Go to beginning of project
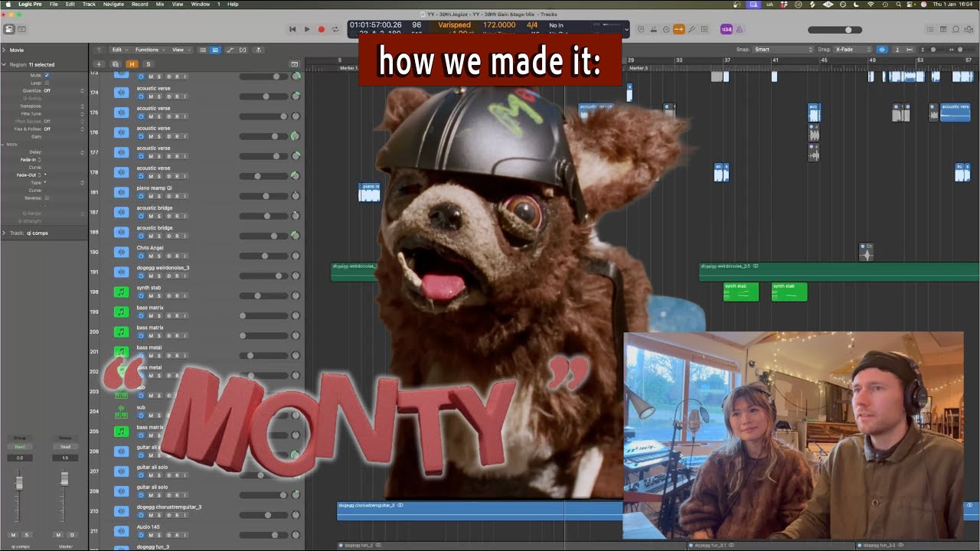The height and width of the screenshot is (551, 980). (292, 29)
